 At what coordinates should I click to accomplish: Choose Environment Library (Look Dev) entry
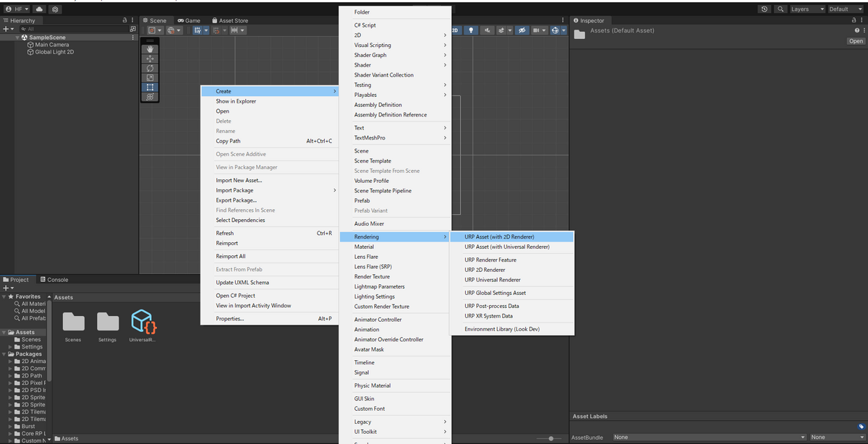(512, 329)
